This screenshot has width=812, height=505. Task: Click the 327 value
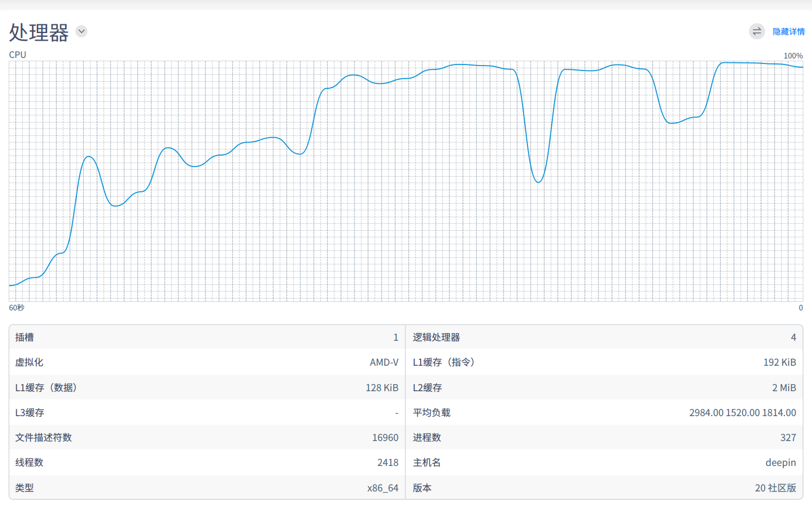point(788,438)
